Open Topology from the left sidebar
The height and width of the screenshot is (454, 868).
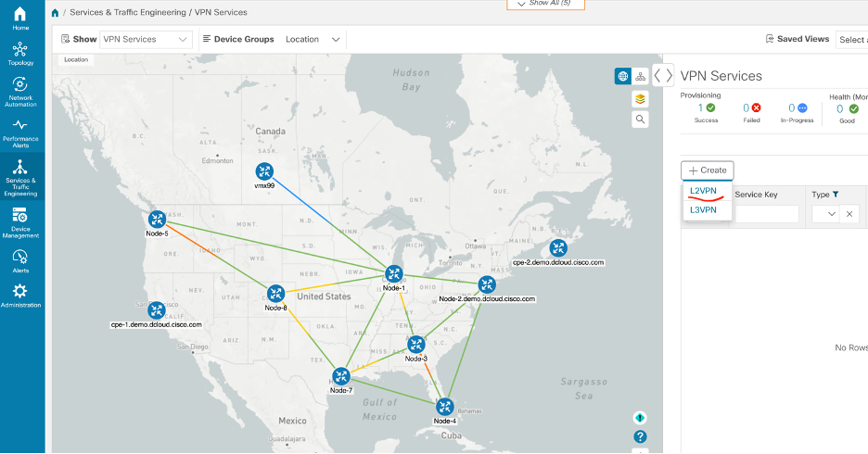coord(20,54)
